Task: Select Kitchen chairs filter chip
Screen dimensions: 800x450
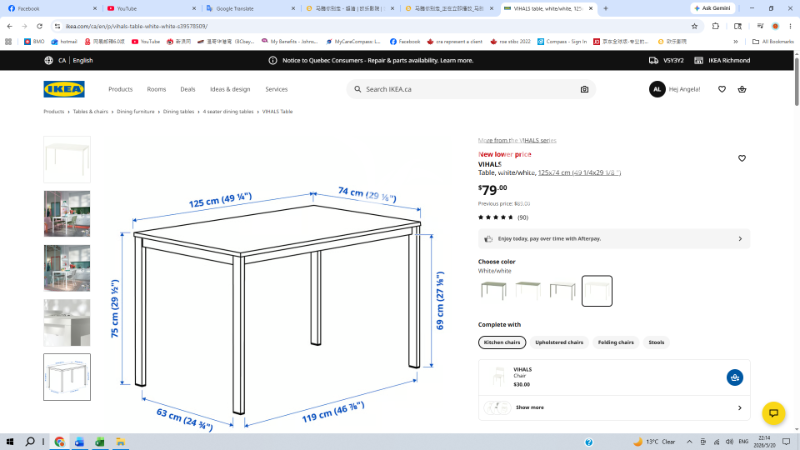Action: (x=502, y=342)
